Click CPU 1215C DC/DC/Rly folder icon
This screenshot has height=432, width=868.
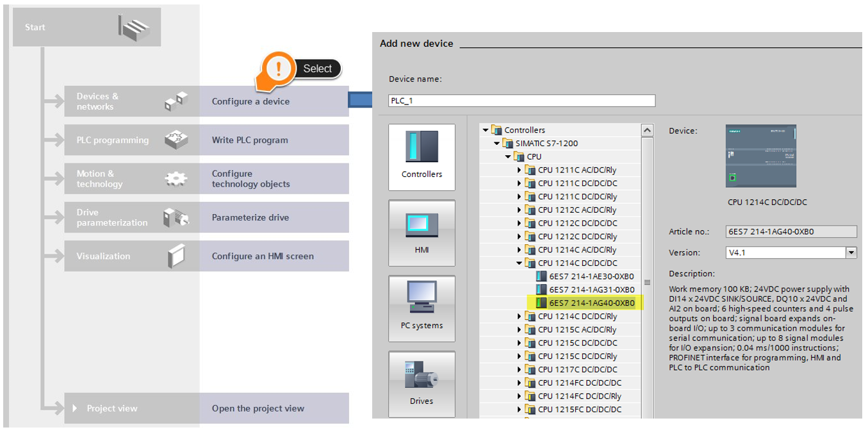coord(530,356)
